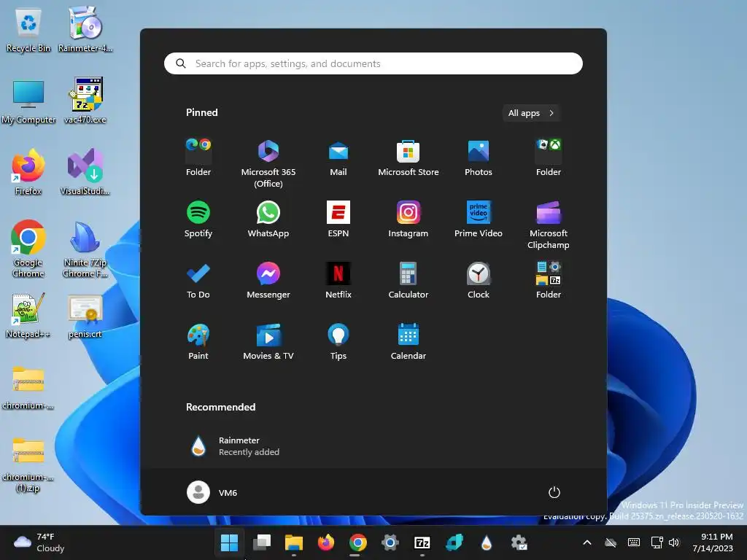Viewport: 747px width, 560px height.
Task: Launch Messenger from pinned apps
Action: (x=268, y=281)
